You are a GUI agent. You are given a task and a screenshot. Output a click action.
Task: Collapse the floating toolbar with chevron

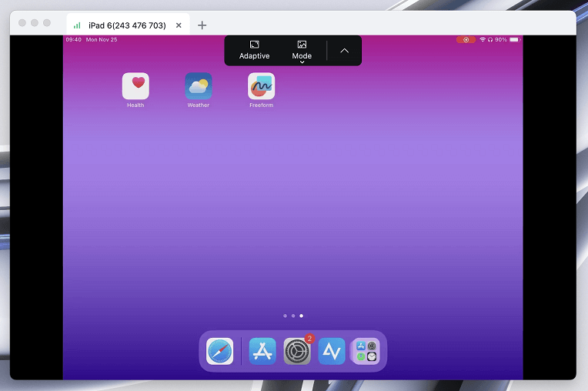(344, 50)
